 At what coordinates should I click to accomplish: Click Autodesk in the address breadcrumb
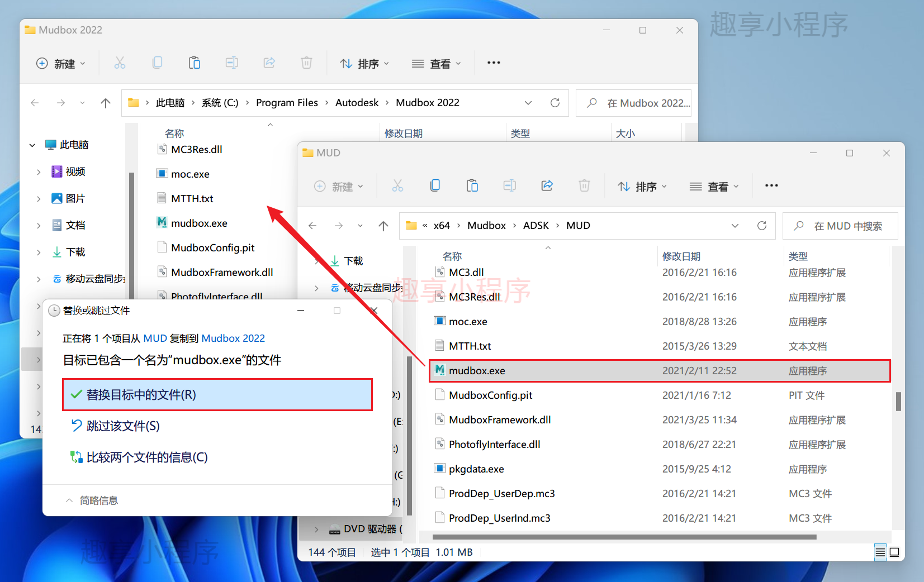point(357,103)
